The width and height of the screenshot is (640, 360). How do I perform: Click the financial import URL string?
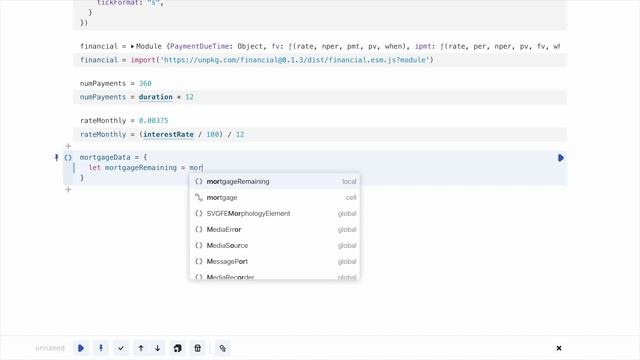[294, 60]
